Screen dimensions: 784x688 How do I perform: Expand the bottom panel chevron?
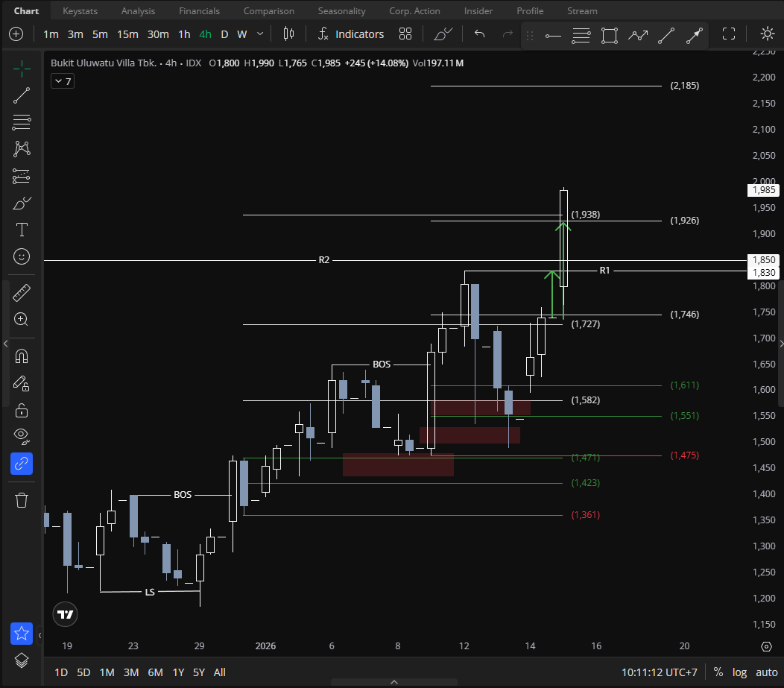394,681
